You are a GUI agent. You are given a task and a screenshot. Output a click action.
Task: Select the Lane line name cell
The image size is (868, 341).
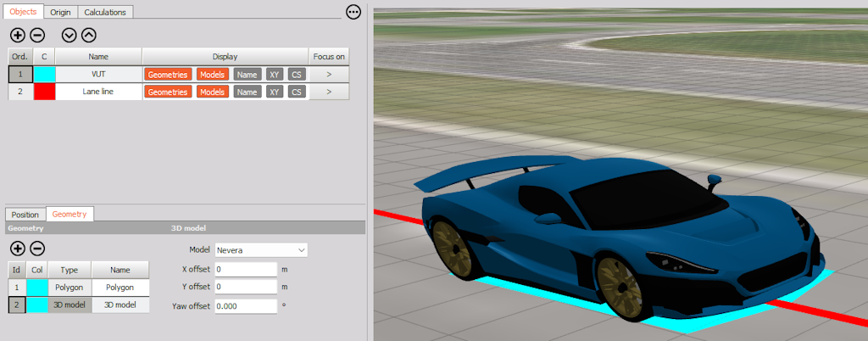point(99,92)
